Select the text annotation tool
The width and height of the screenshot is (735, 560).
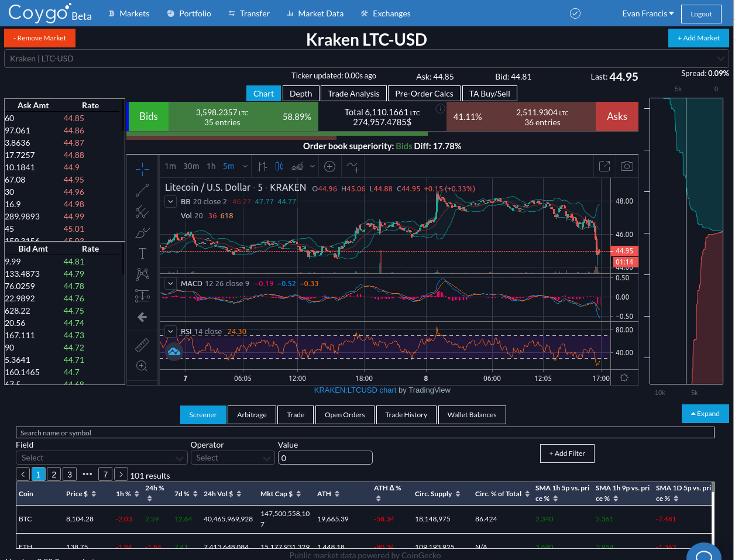(x=142, y=253)
